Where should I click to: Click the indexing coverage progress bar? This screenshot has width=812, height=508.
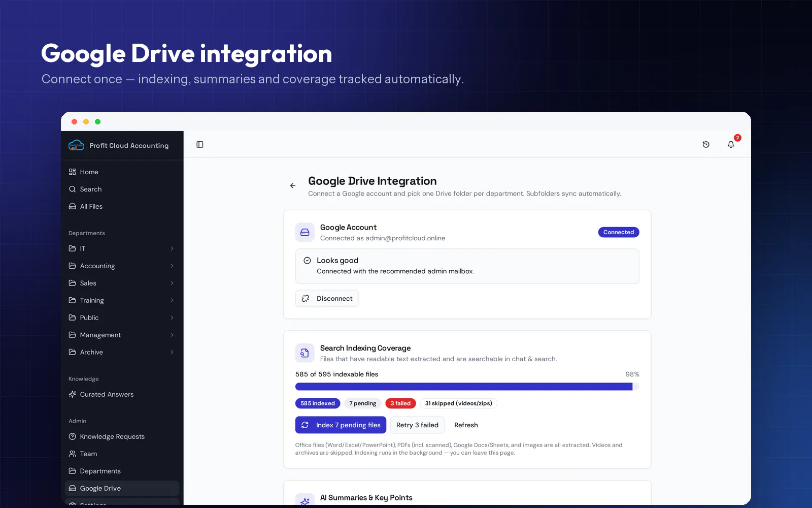pos(467,387)
